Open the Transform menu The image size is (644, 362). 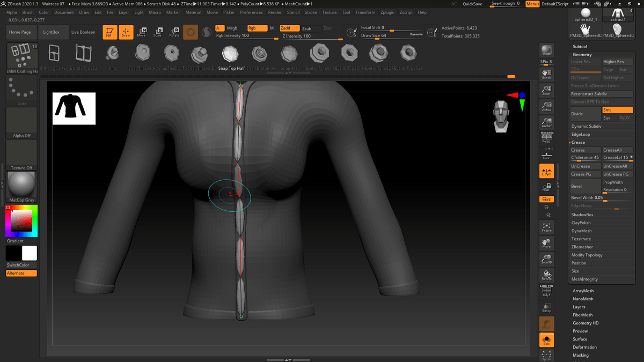click(x=365, y=12)
